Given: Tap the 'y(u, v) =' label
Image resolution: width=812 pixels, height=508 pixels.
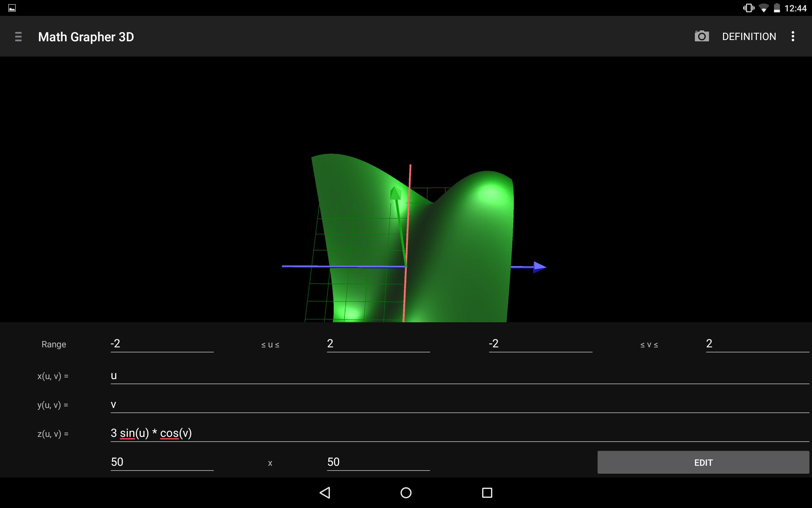Looking at the screenshot, I should point(53,405).
